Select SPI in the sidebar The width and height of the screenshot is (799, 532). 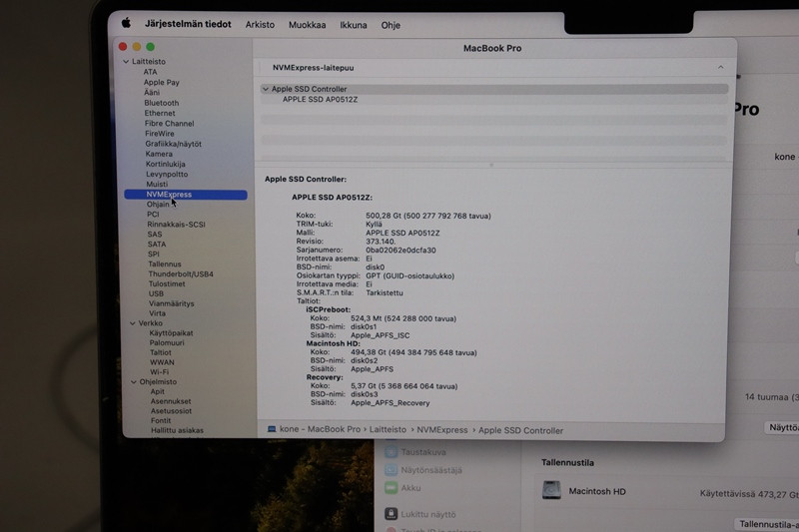click(154, 255)
